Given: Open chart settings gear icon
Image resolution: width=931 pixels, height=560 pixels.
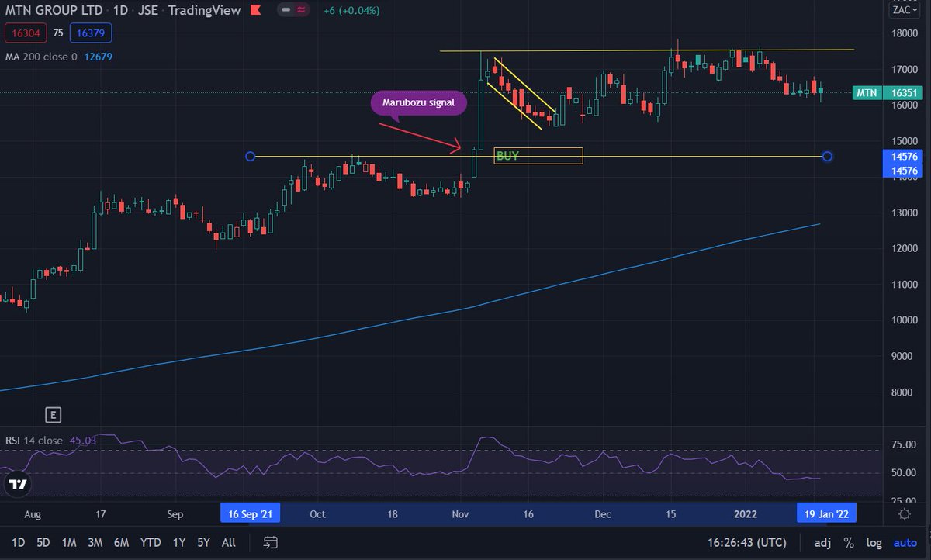Looking at the screenshot, I should coord(904,513).
